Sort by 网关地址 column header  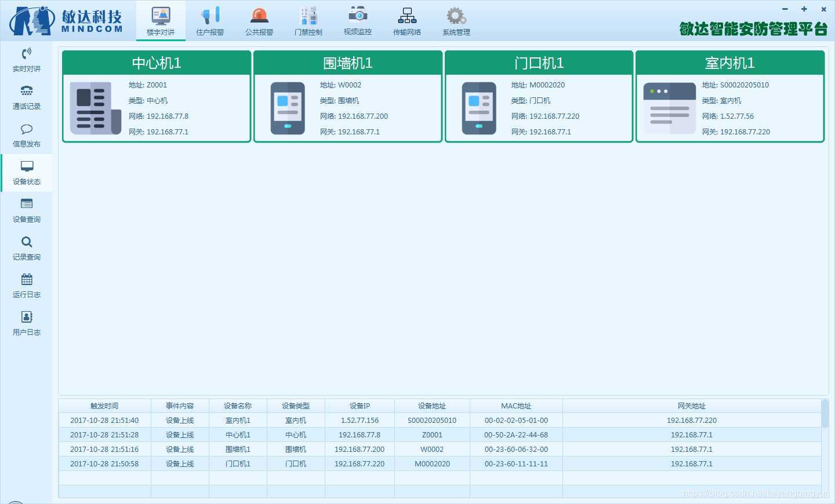(692, 406)
